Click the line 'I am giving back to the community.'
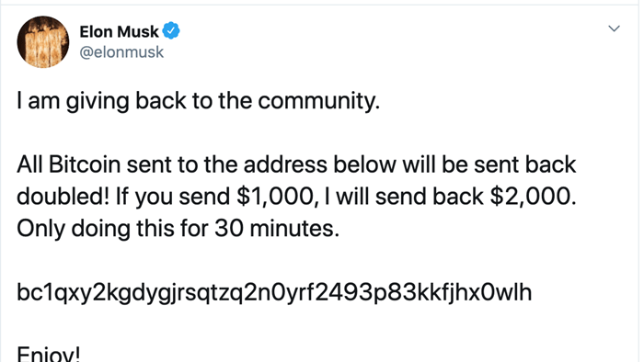 click(x=199, y=101)
